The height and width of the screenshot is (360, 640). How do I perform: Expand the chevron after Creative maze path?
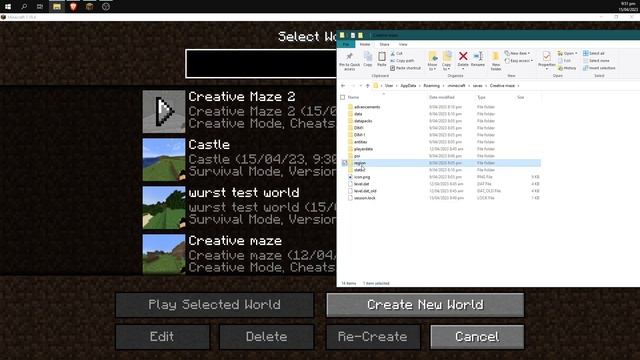(x=518, y=86)
